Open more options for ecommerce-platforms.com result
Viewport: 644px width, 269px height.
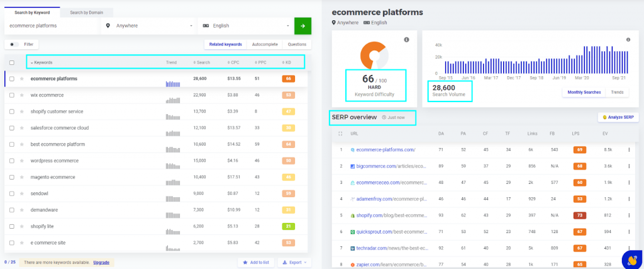point(629,150)
